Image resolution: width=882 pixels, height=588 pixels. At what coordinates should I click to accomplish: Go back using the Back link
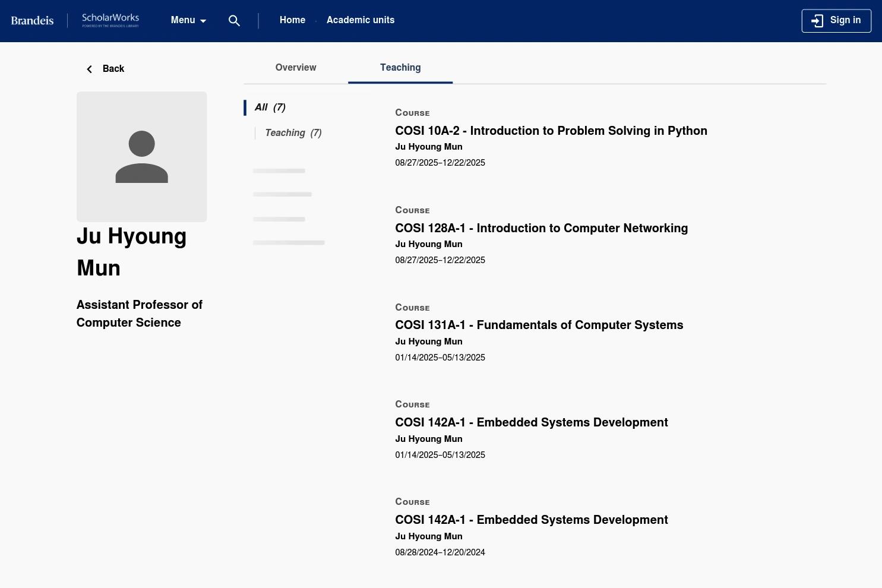click(x=105, y=69)
